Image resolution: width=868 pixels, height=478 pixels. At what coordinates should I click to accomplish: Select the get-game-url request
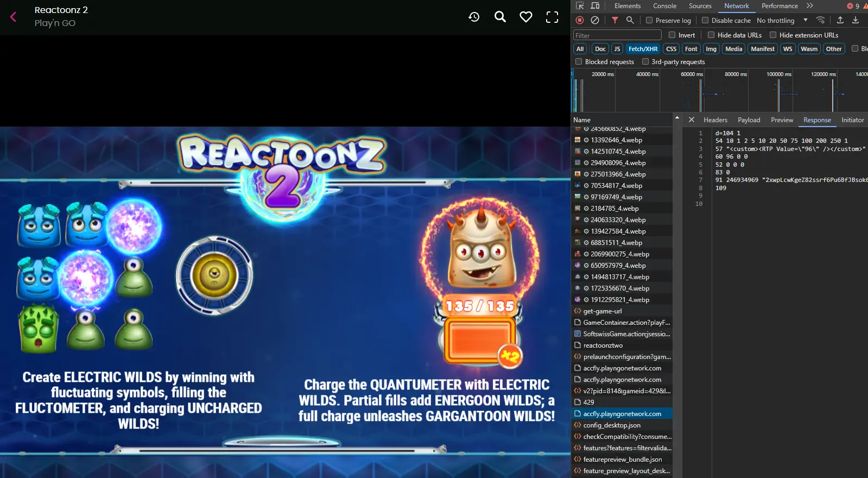[622, 311]
